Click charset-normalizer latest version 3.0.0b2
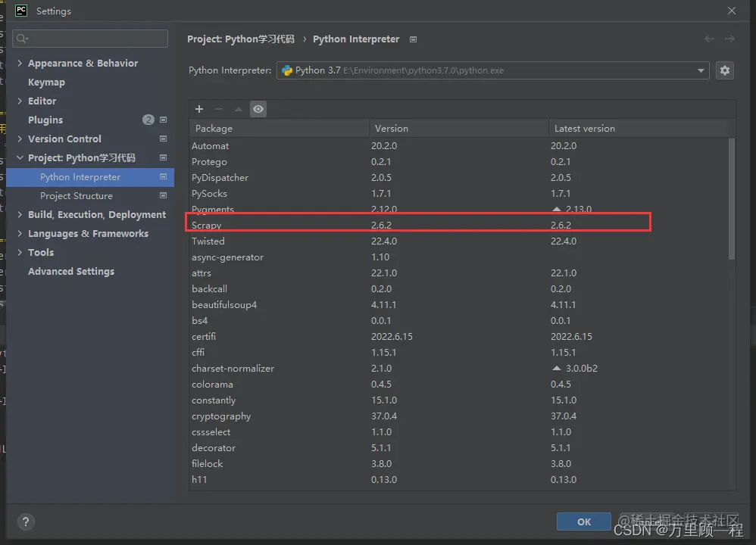 tap(582, 368)
